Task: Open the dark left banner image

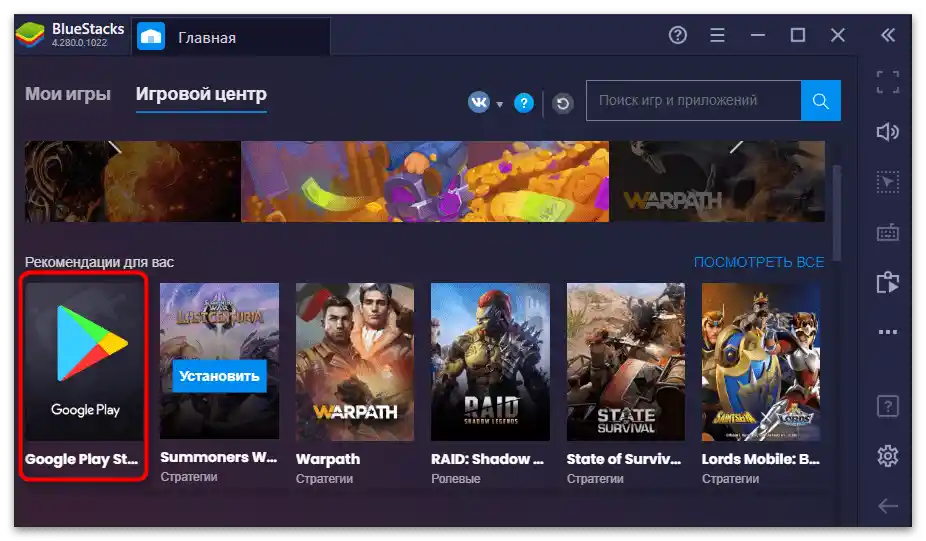Action: coord(132,181)
